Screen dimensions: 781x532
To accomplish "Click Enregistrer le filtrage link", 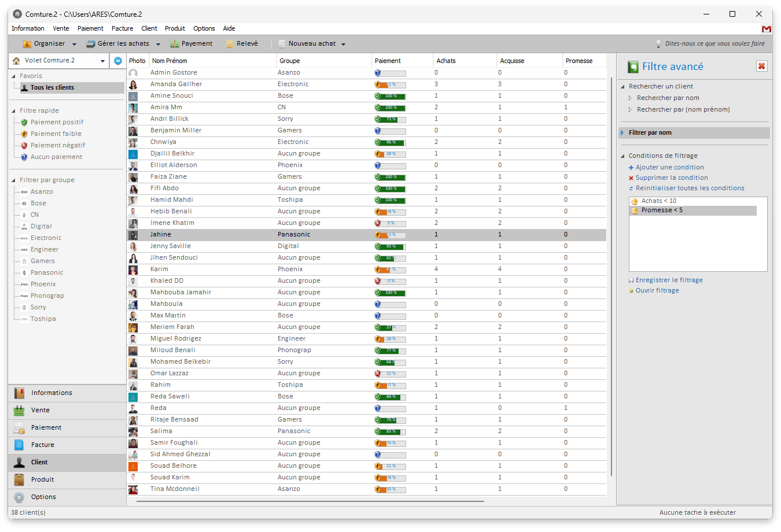I will [669, 280].
